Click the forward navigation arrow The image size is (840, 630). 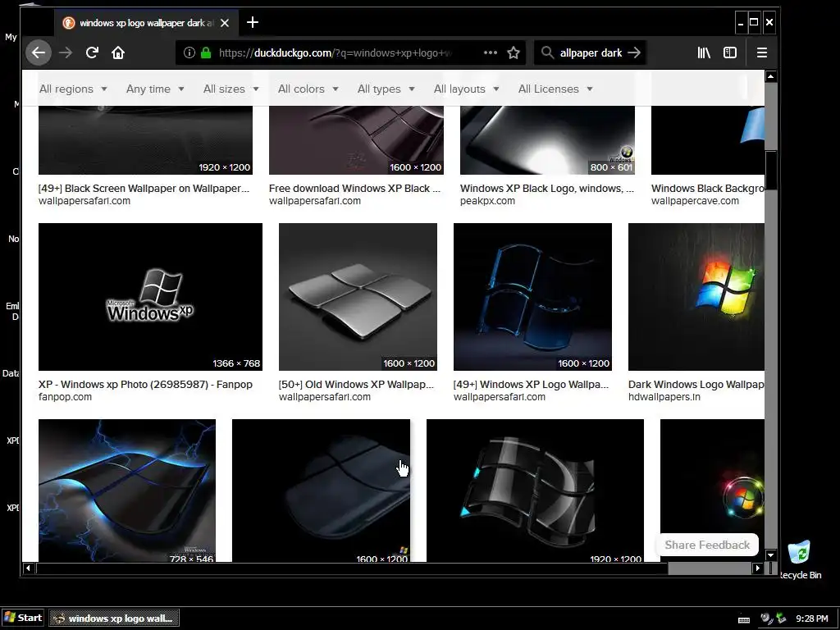click(x=66, y=52)
